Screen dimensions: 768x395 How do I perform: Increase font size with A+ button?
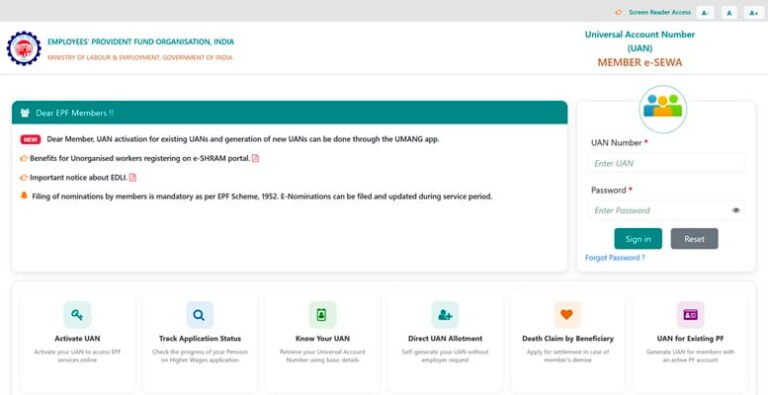click(754, 13)
